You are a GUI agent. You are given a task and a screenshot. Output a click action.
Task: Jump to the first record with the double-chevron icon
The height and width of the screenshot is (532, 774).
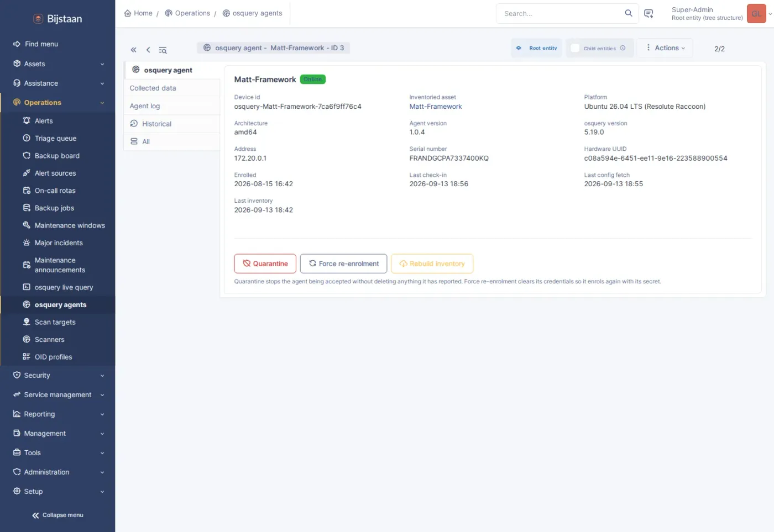[133, 50]
